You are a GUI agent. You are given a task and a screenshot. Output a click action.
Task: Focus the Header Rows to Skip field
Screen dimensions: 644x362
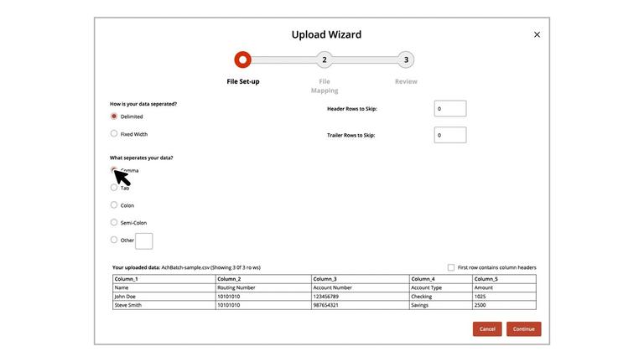coord(449,109)
